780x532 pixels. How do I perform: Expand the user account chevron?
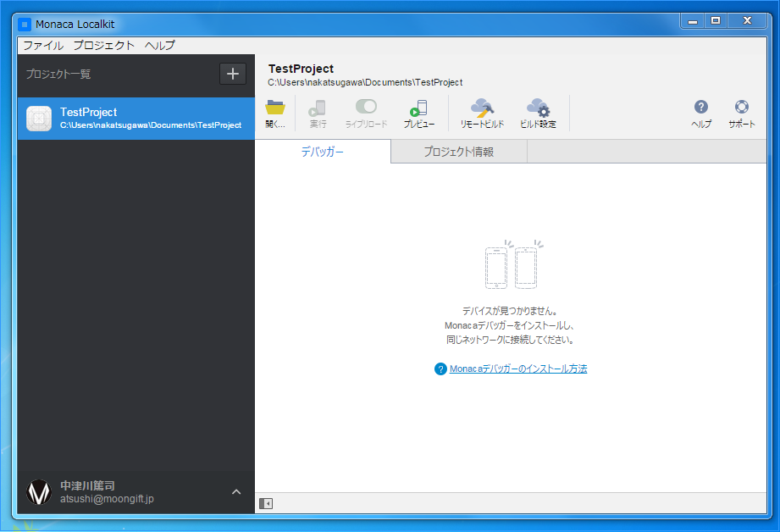point(236,492)
